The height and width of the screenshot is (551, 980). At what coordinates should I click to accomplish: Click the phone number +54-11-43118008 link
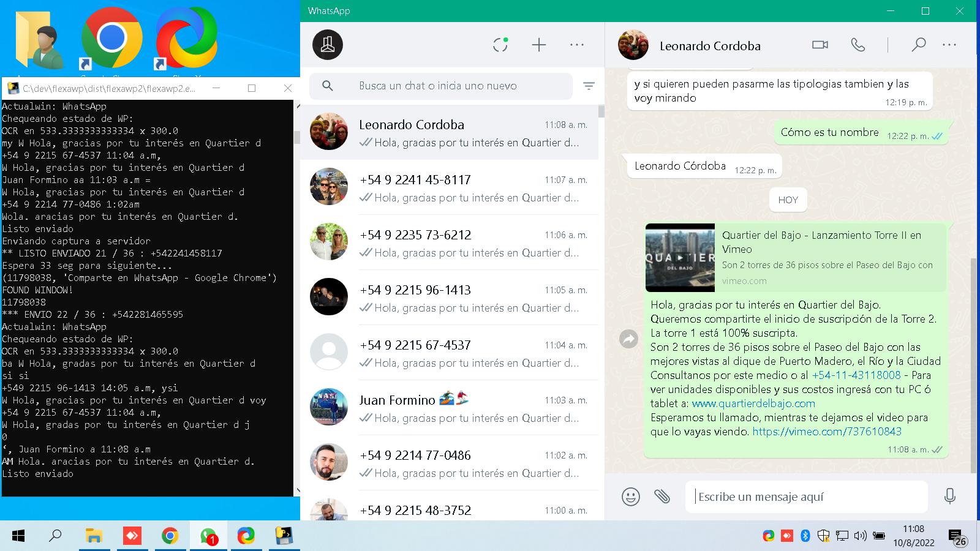point(856,375)
